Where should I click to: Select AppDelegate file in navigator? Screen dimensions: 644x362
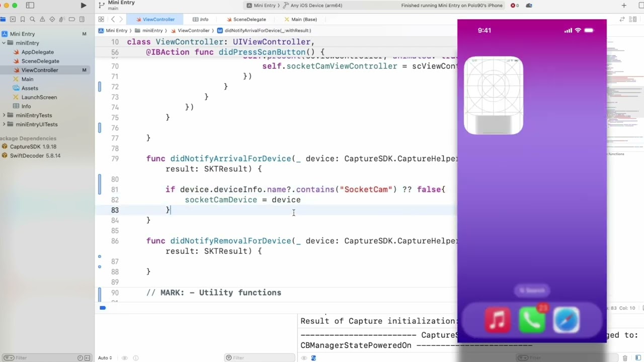click(x=37, y=52)
